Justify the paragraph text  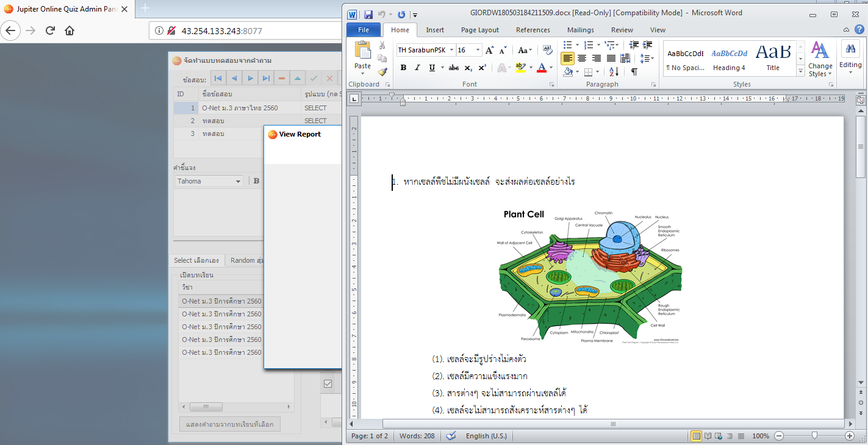pos(611,59)
